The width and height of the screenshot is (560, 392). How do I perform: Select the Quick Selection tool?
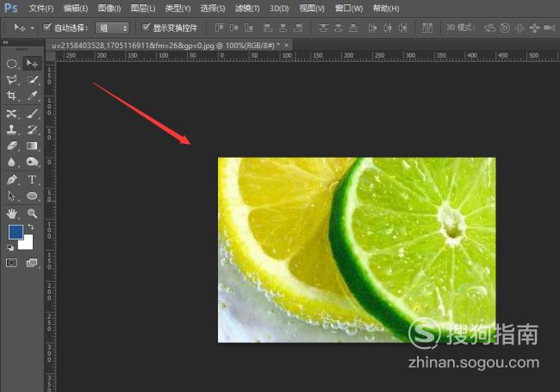click(x=32, y=79)
